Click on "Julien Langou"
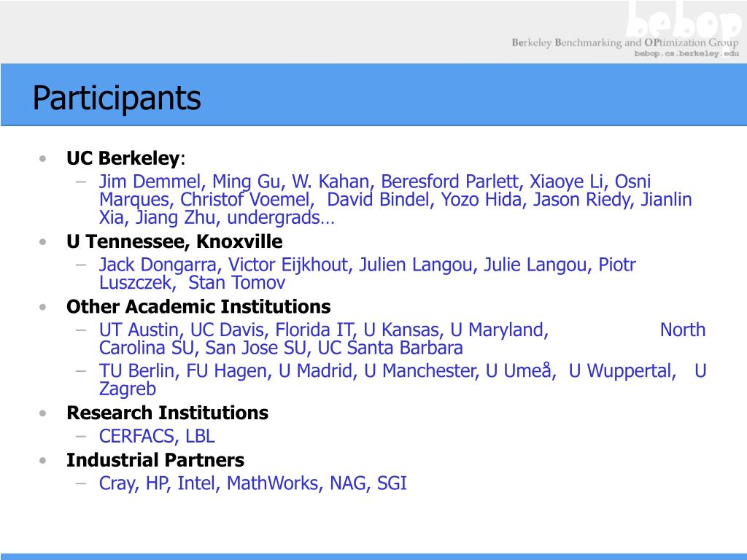Viewport: 747px width, 560px height. pos(415,265)
